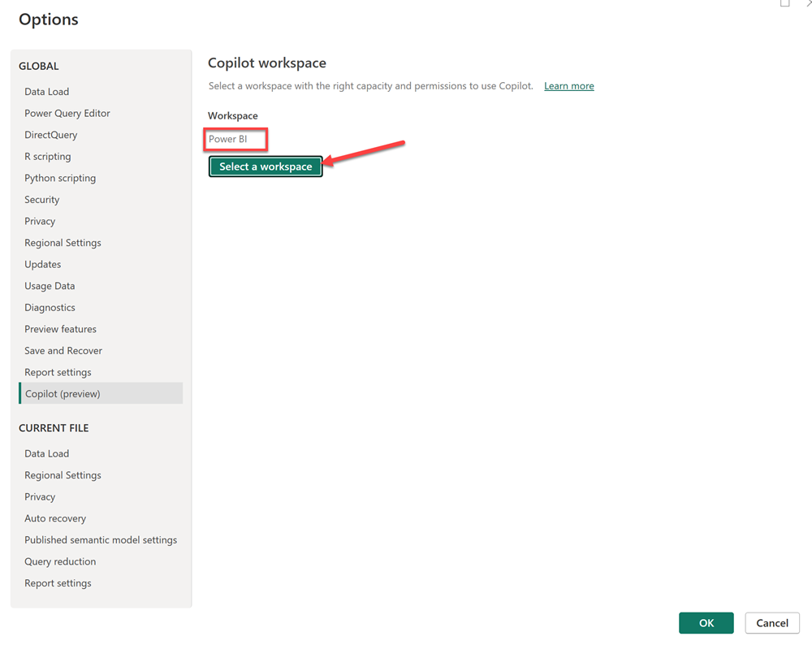Click inside the Power BI workspace field
812x645 pixels.
pos(235,139)
